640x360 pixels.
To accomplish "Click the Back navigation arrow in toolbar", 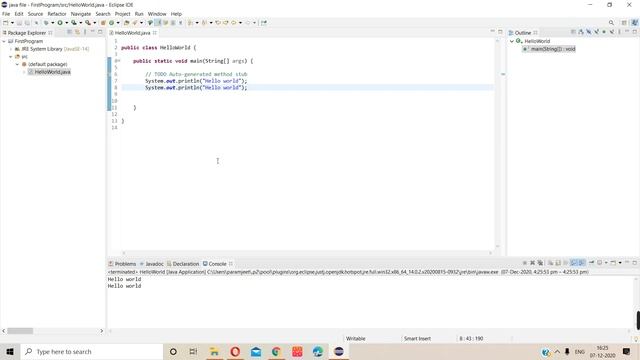I will (x=233, y=23).
